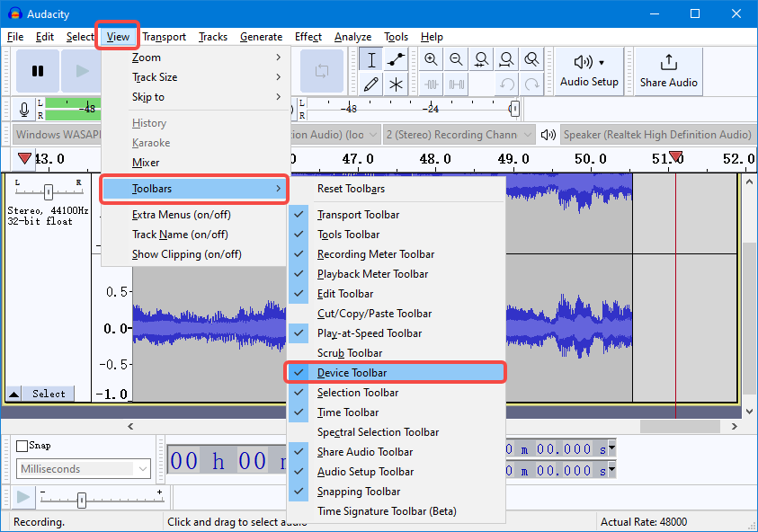Enable the Scrub Toolbar
This screenshot has width=758, height=532.
tap(396, 353)
